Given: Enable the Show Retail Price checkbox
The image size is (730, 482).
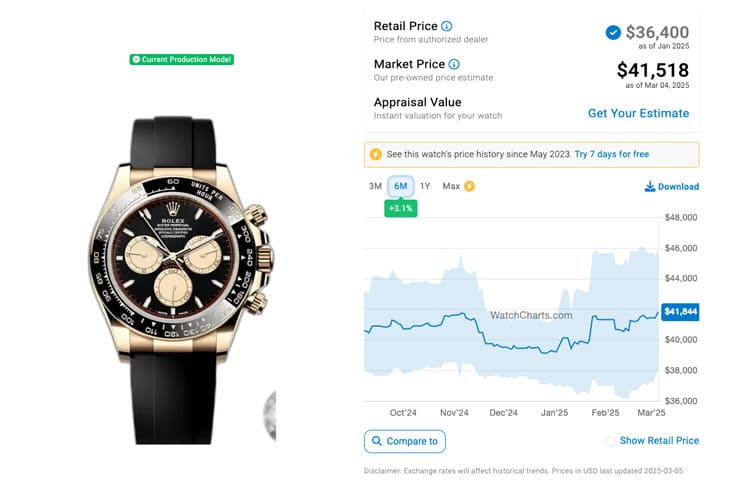Looking at the screenshot, I should click(610, 441).
